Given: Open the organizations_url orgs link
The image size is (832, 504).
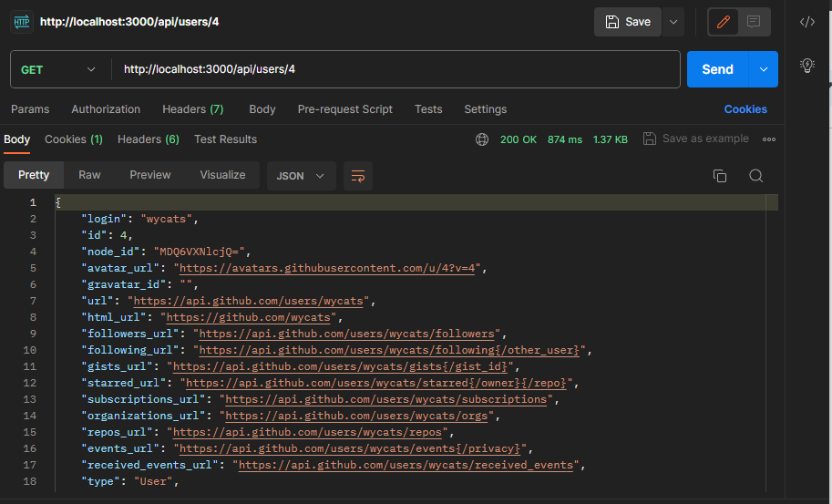Looking at the screenshot, I should tap(356, 416).
